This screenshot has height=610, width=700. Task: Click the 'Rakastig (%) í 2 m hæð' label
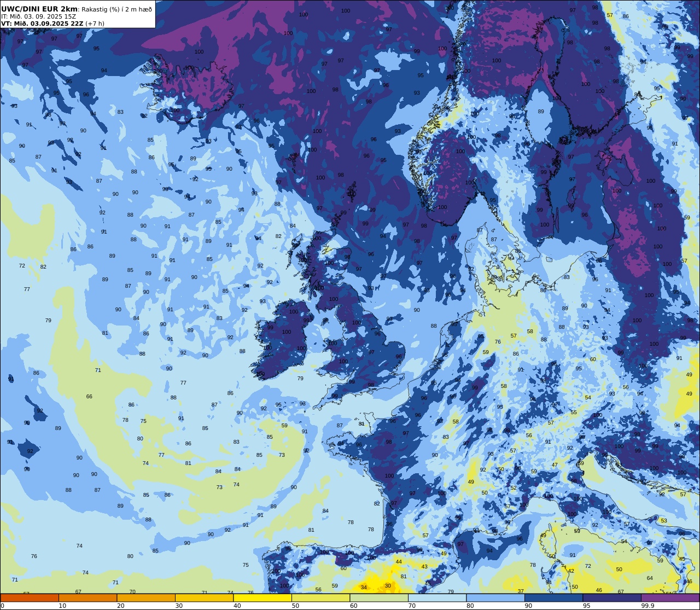[116, 9]
